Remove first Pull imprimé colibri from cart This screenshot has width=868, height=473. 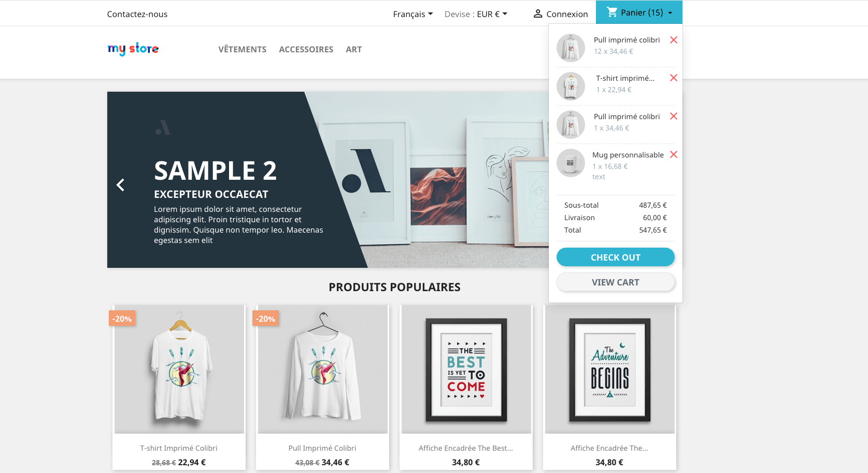(674, 40)
